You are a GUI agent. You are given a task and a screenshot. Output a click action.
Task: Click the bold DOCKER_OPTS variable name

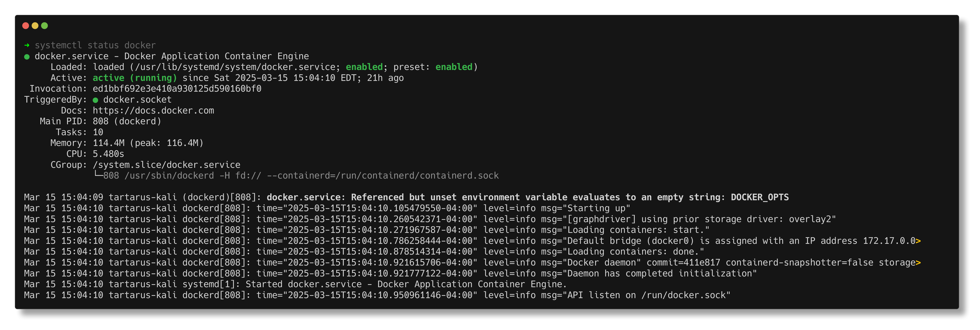coord(759,197)
